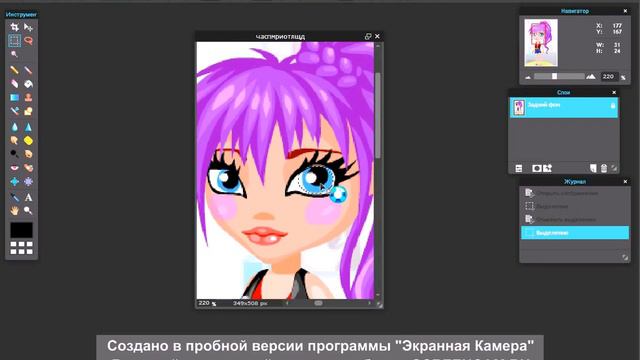The height and width of the screenshot is (360, 640).
Task: Click second history entry Выделение
Action: pyautogui.click(x=575, y=206)
